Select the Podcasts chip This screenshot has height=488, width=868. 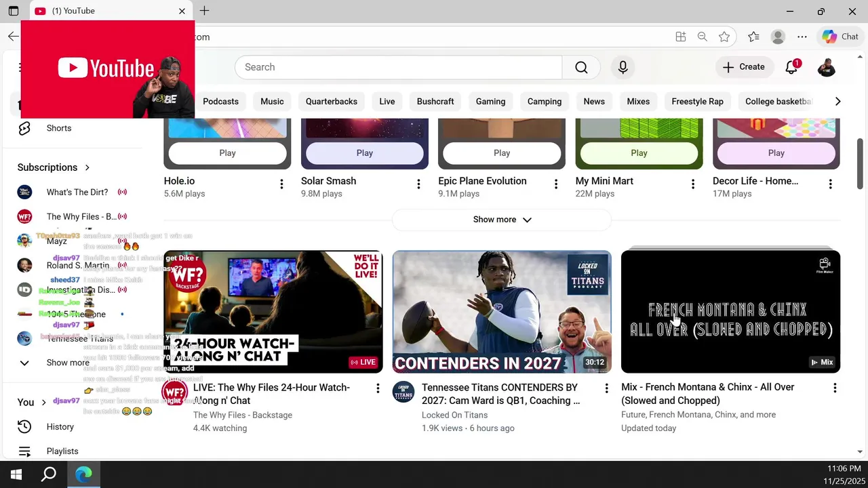[220, 102]
